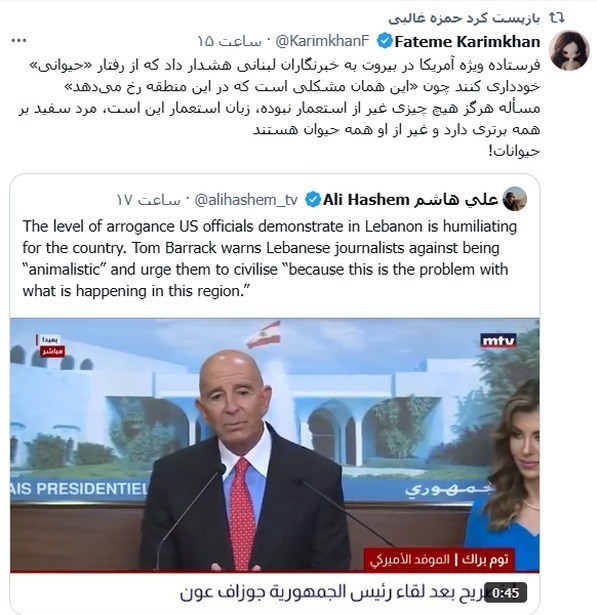Click the retweet icon next to بازپست کرد
Viewport: 597px width, 615px height.
(x=556, y=18)
